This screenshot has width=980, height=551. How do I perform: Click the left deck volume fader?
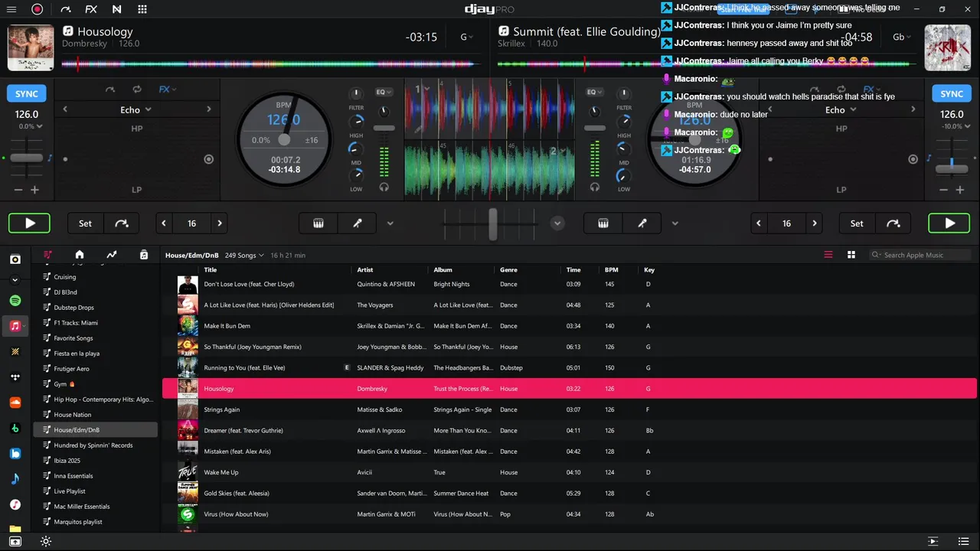[x=384, y=129]
